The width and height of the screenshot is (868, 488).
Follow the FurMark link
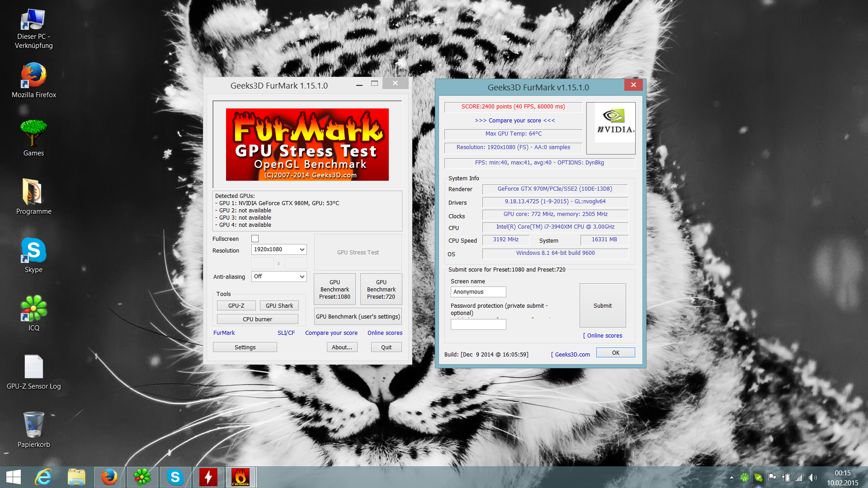pyautogui.click(x=224, y=333)
